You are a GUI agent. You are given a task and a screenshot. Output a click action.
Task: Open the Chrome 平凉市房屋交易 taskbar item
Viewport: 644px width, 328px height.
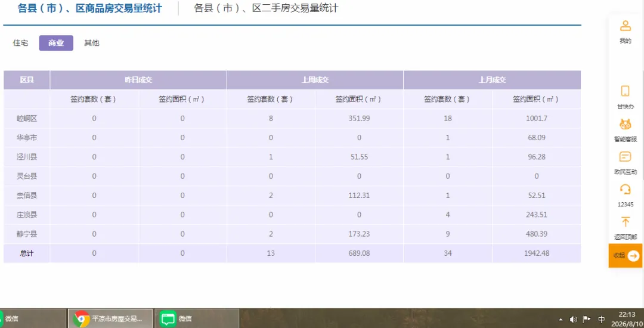tap(110, 318)
